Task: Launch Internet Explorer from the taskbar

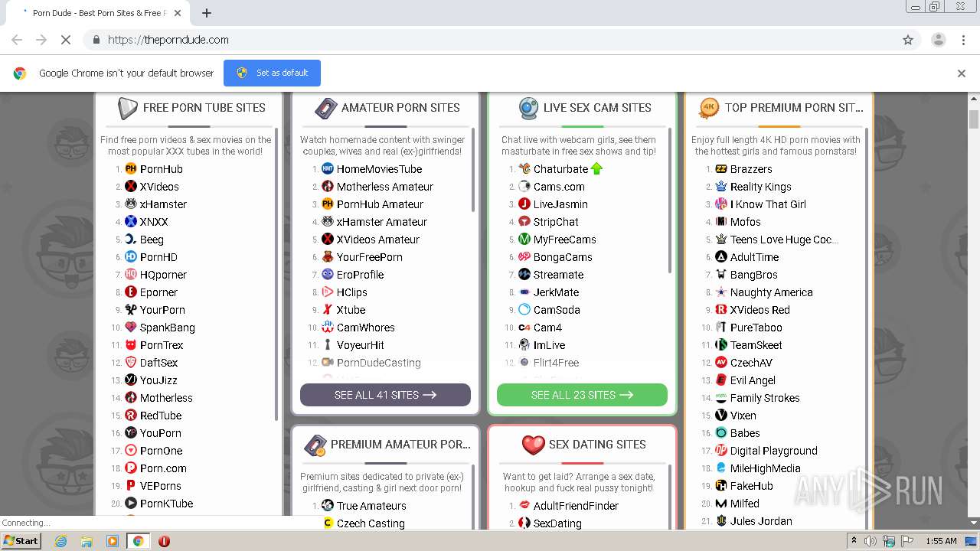Action: tap(60, 541)
